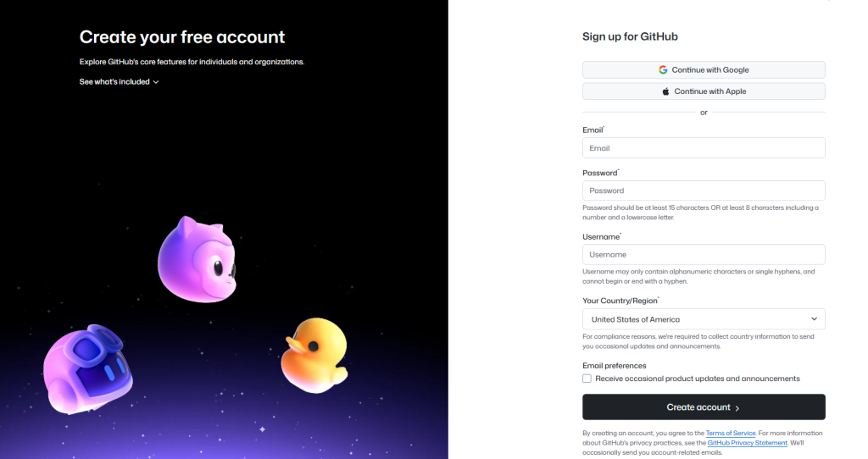Open the Your Country/Region dropdown
Viewport: 868px width, 459px height.
point(704,319)
